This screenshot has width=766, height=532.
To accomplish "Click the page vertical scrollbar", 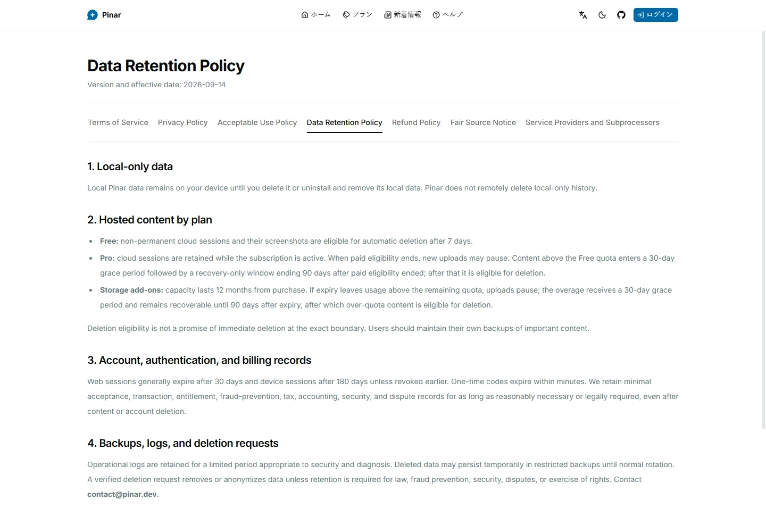I will (763, 230).
